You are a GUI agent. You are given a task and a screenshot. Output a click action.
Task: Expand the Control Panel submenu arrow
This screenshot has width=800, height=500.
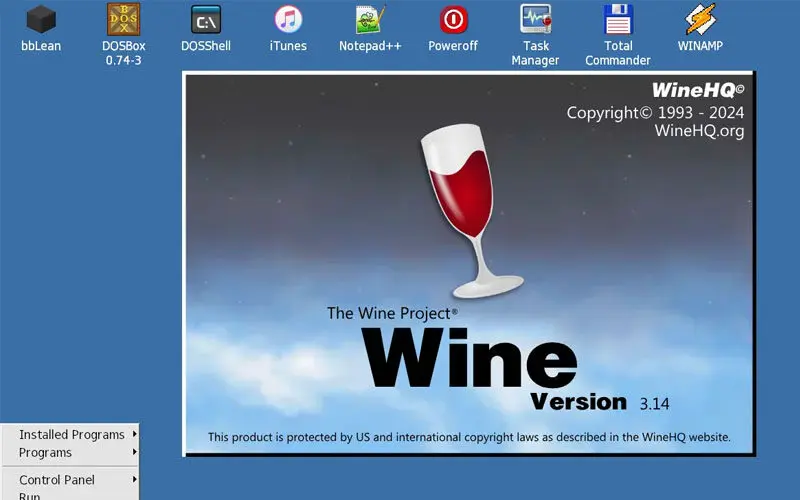[x=134, y=479]
